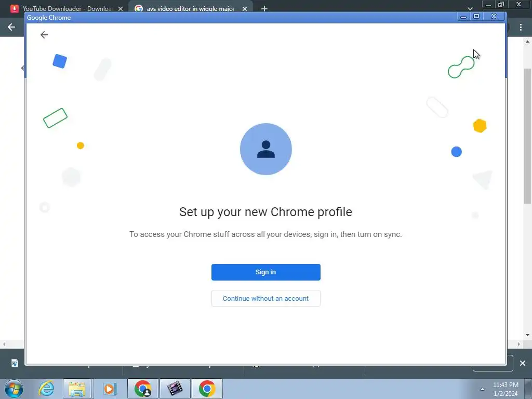Click the horizontal scrollbar left arrow

pyautogui.click(x=4, y=344)
